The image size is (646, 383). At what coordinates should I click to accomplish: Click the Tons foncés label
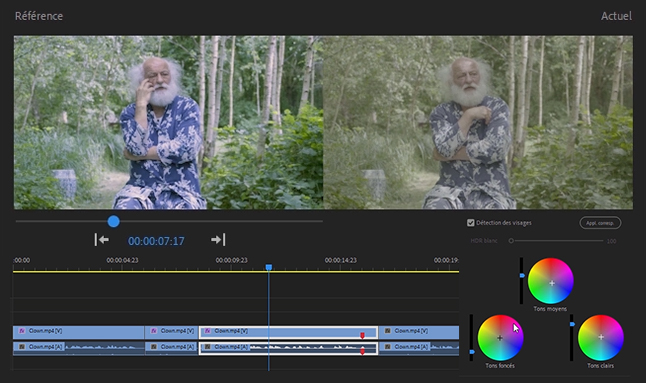coord(500,366)
